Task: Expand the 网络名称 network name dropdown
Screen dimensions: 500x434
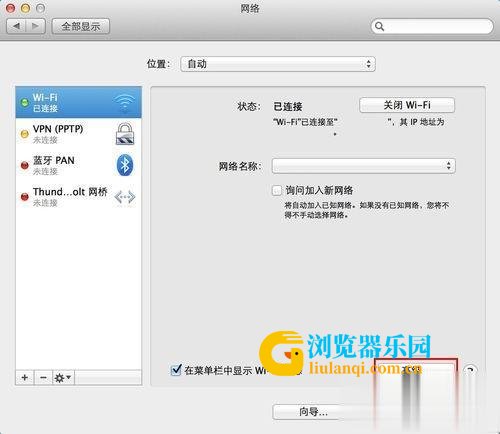Action: pos(364,166)
